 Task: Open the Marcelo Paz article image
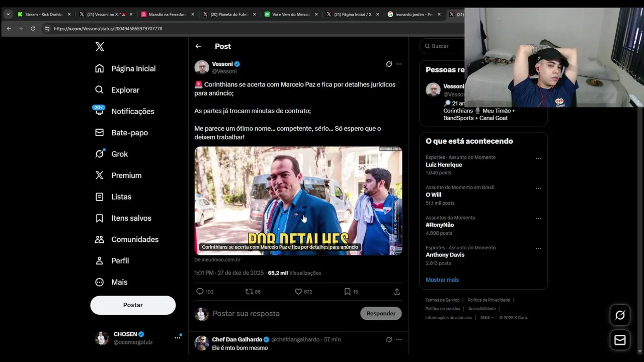298,201
